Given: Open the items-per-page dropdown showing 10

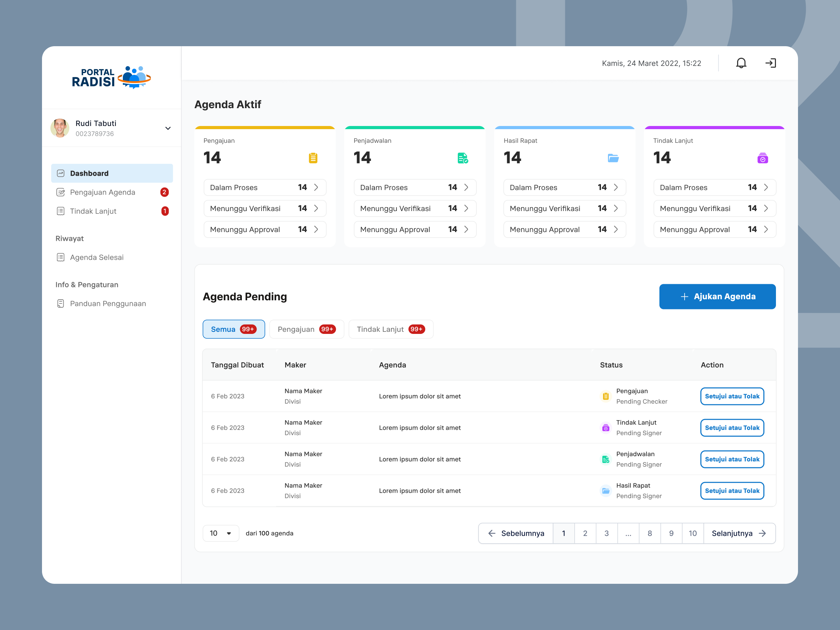Looking at the screenshot, I should 220,533.
